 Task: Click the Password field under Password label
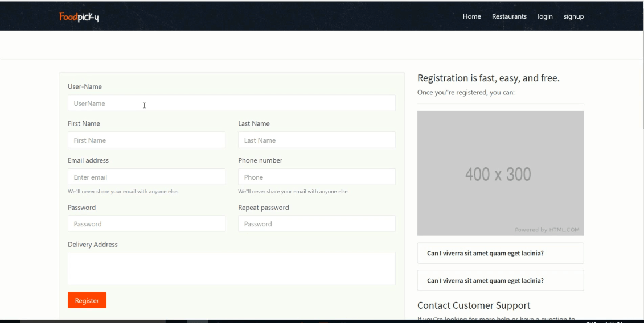(x=146, y=224)
